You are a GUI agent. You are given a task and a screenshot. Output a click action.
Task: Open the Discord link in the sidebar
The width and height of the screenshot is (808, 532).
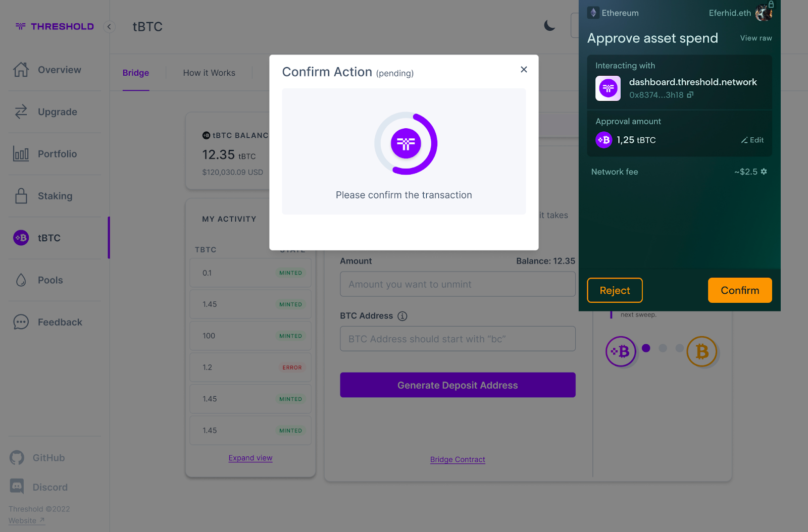pos(38,487)
